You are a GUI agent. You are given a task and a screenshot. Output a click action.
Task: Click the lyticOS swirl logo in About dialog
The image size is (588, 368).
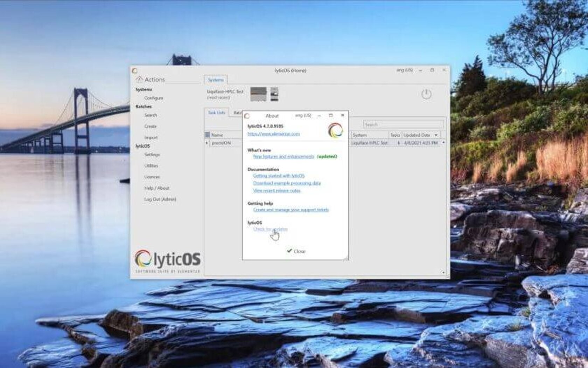(x=335, y=130)
